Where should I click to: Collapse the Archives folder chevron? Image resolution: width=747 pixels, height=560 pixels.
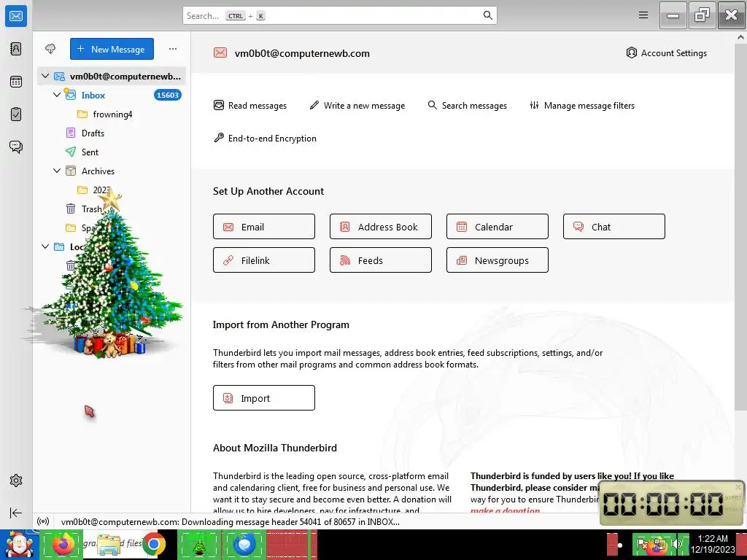(x=57, y=171)
